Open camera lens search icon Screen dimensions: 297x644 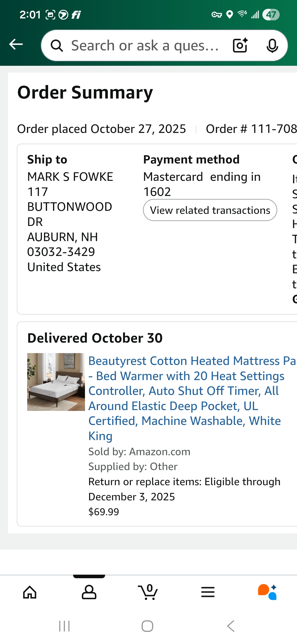point(240,45)
